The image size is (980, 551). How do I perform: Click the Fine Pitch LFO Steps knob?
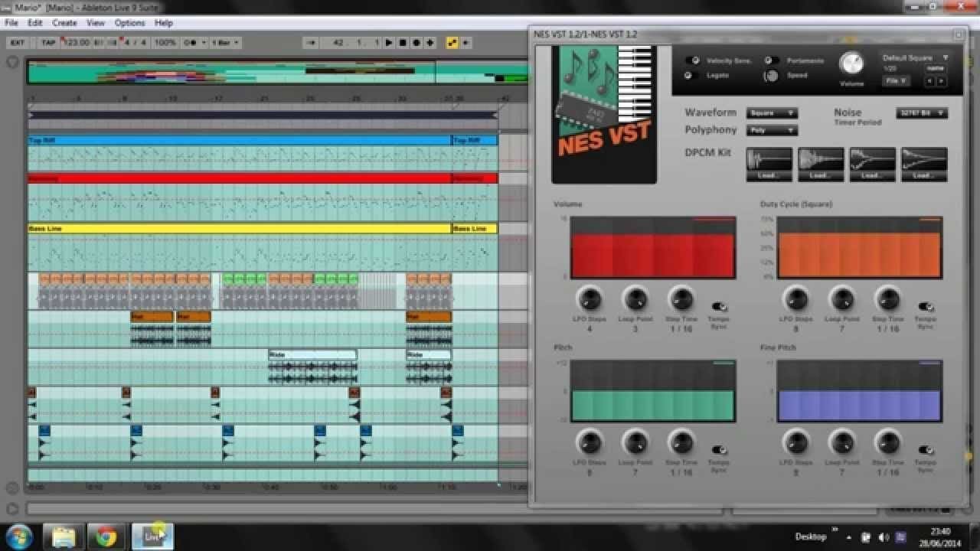[796, 442]
